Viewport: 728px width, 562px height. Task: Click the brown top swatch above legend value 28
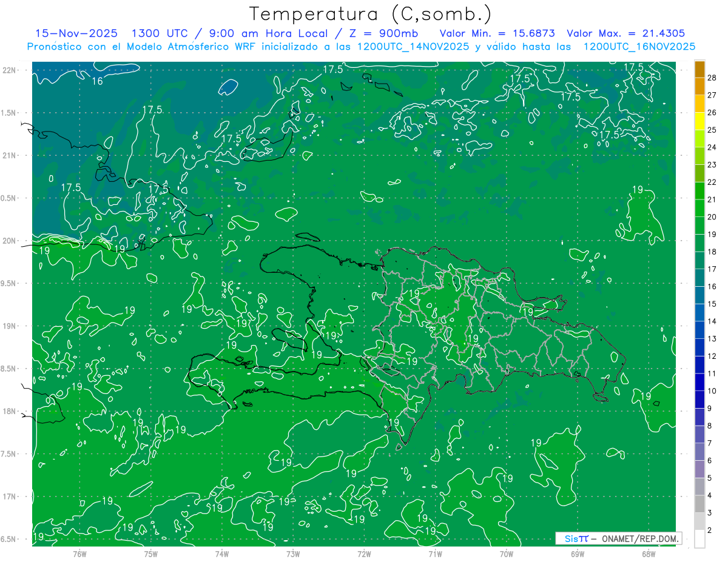[x=699, y=69]
